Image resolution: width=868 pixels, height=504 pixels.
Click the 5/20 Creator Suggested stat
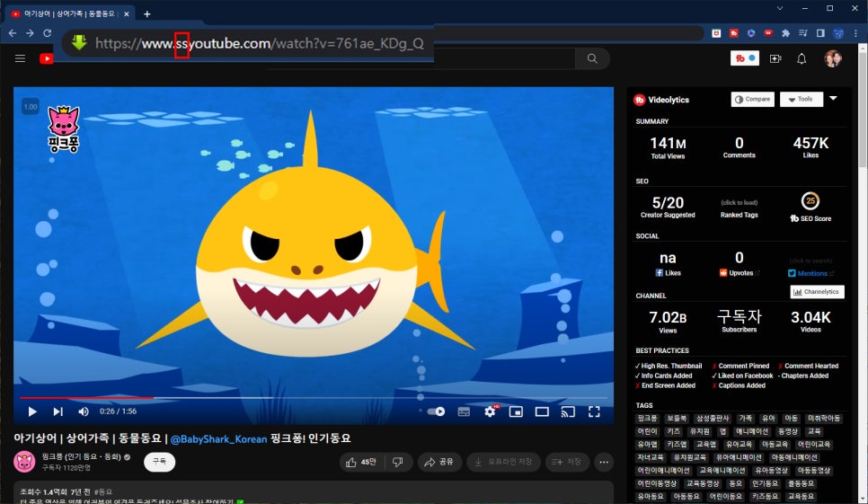(668, 207)
